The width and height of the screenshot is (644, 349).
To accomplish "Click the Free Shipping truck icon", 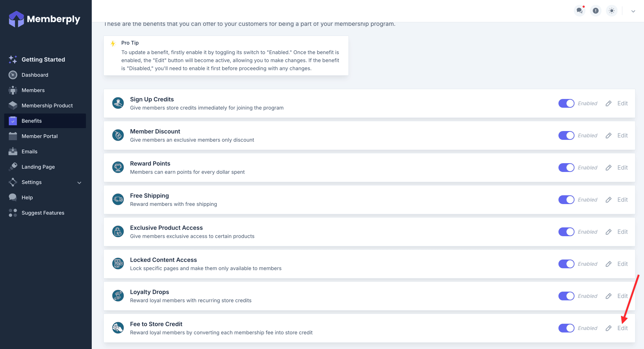I will pyautogui.click(x=118, y=200).
